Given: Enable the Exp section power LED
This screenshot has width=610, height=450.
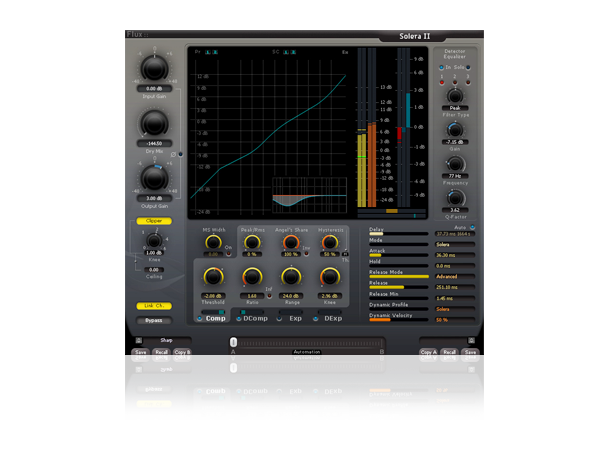Looking at the screenshot, I should (279, 319).
